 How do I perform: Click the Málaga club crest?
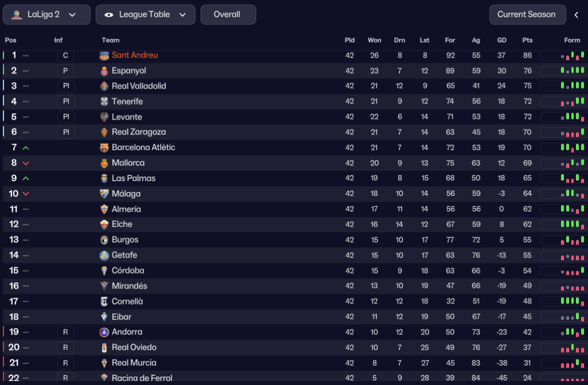click(x=104, y=194)
